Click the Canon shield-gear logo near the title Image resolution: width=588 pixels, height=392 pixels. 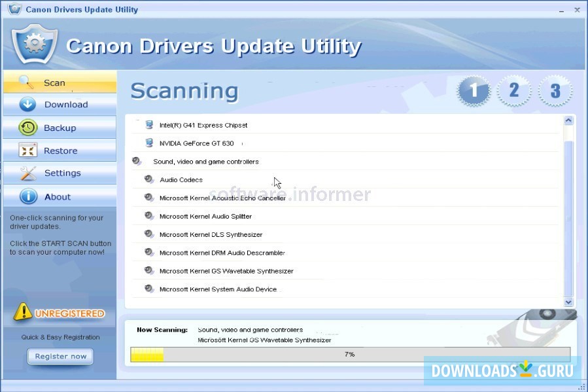pos(34,45)
